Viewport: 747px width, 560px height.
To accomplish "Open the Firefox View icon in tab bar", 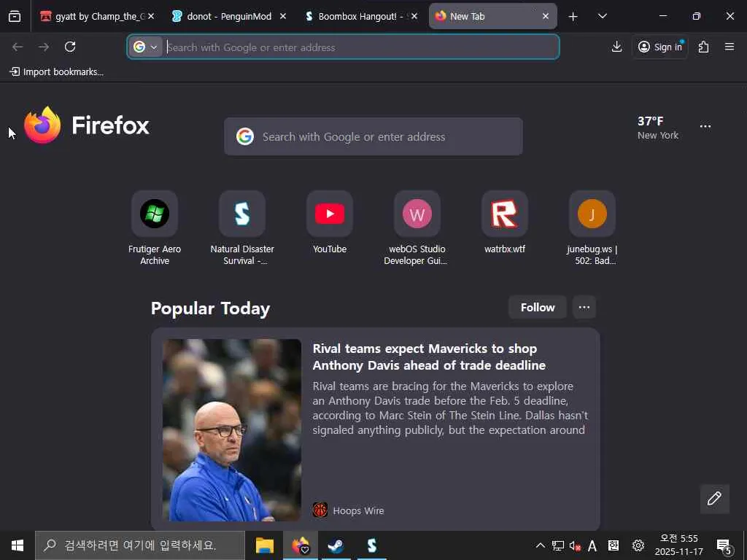I will tap(15, 16).
